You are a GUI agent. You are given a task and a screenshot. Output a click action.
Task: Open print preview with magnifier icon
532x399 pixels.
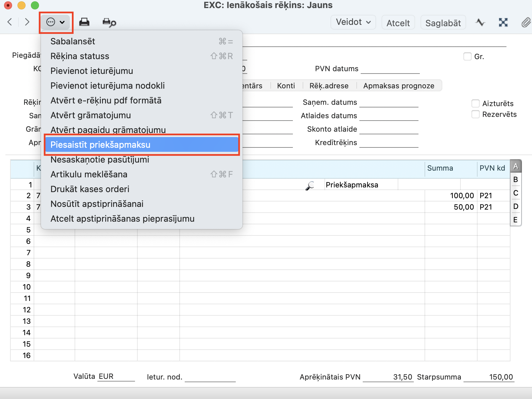tap(109, 23)
